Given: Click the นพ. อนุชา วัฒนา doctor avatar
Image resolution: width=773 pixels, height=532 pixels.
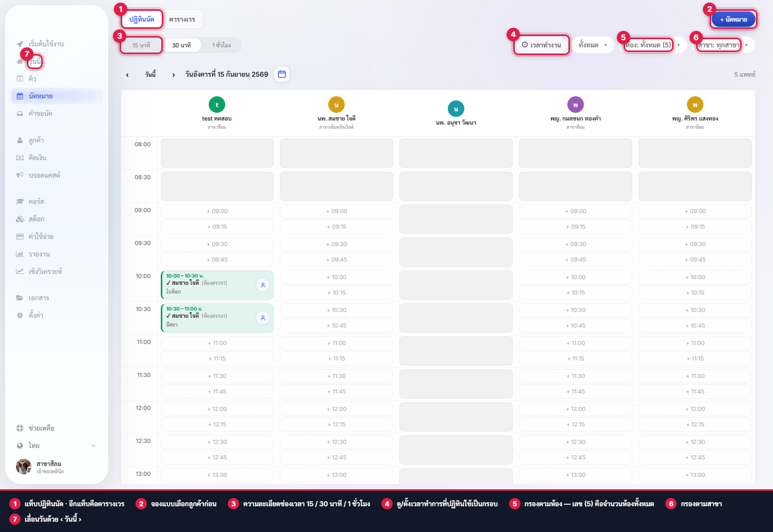Looking at the screenshot, I should coord(456,109).
